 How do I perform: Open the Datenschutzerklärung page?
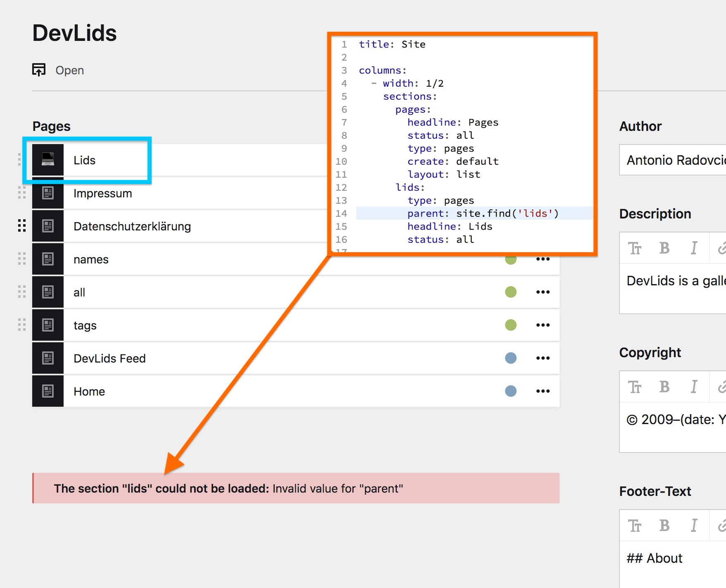[132, 226]
